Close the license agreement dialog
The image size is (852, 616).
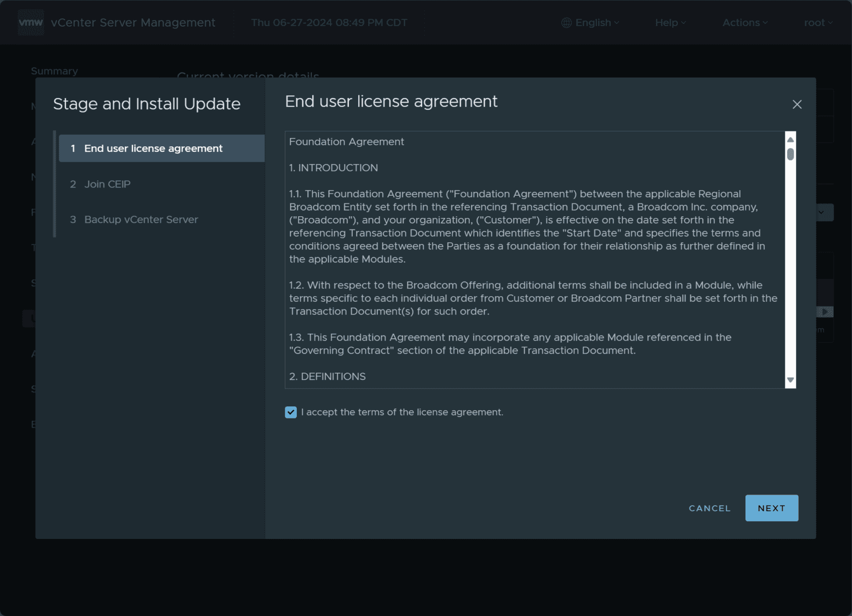pyautogui.click(x=797, y=104)
